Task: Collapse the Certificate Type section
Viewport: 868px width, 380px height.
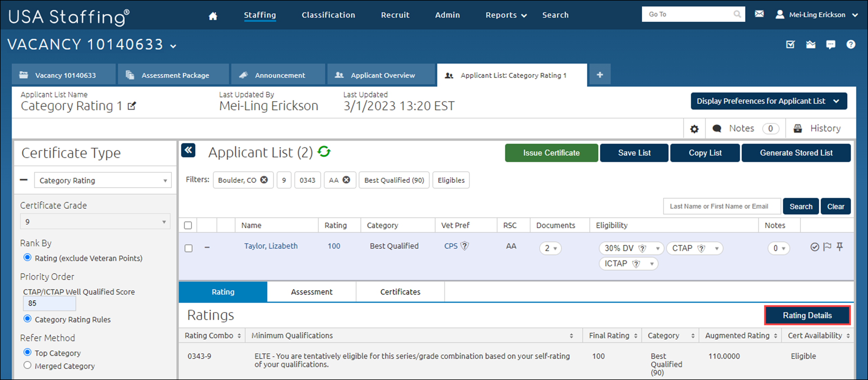Action: [x=23, y=180]
